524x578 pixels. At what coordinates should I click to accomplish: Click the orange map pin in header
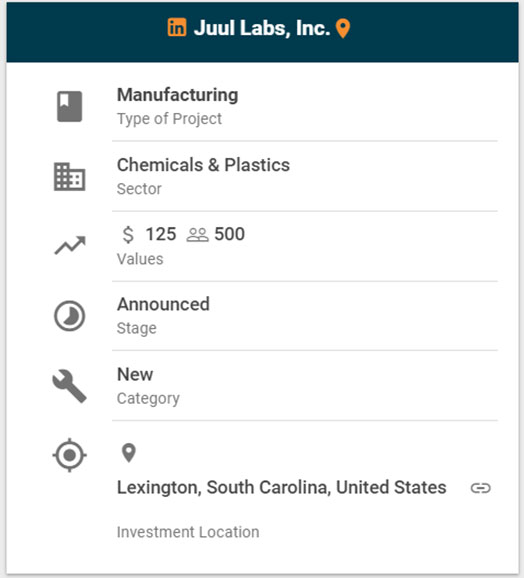click(343, 28)
